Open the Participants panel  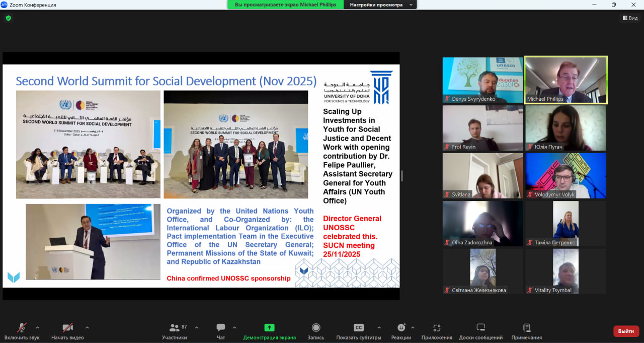[175, 330]
